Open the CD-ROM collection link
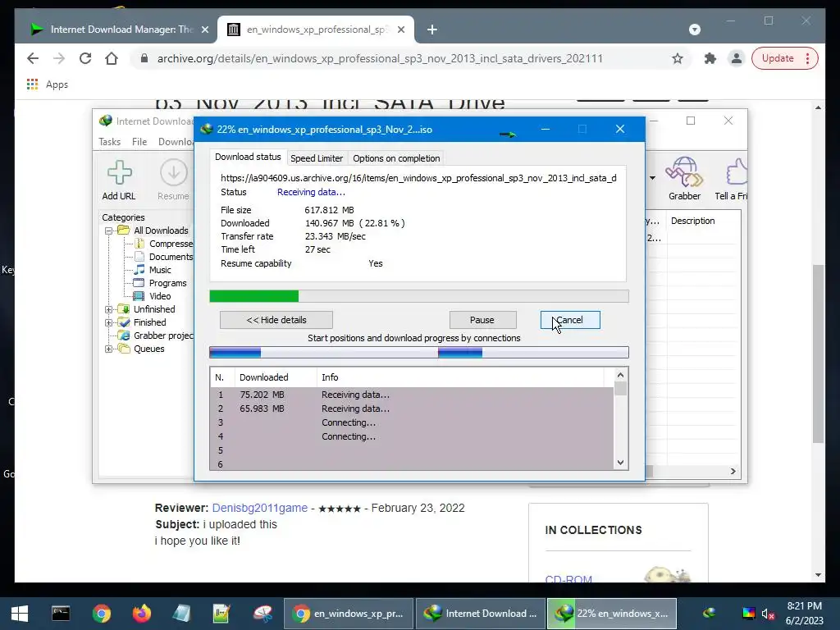This screenshot has width=840, height=630. coord(568,579)
